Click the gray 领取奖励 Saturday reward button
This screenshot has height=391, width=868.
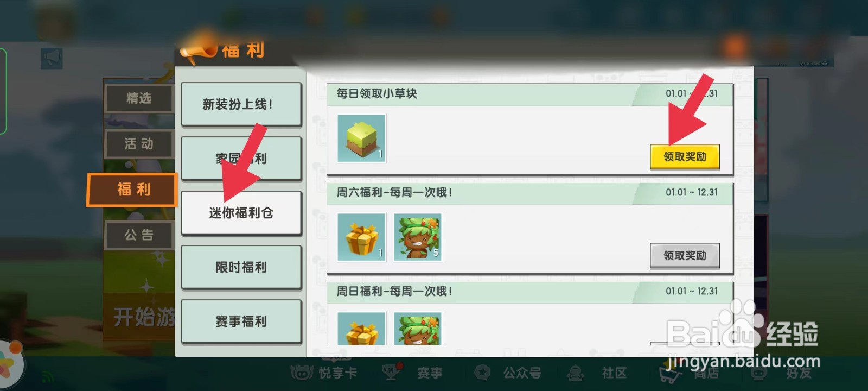[x=685, y=255]
